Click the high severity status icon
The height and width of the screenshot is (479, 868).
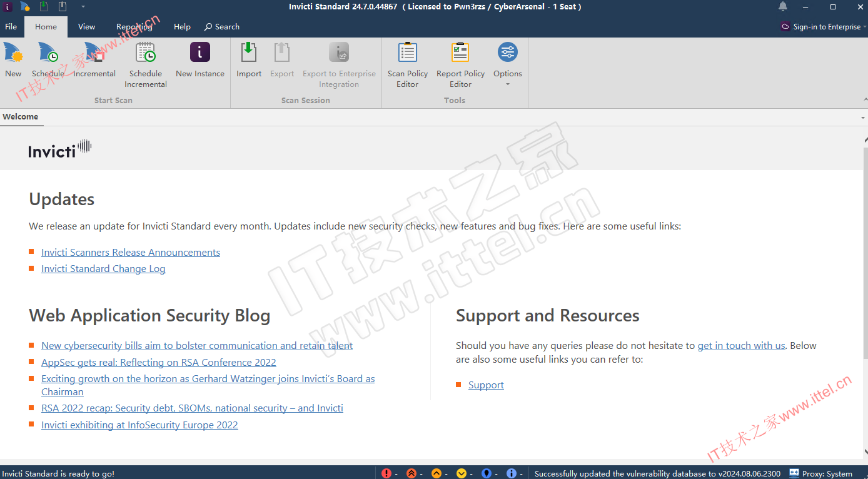411,473
